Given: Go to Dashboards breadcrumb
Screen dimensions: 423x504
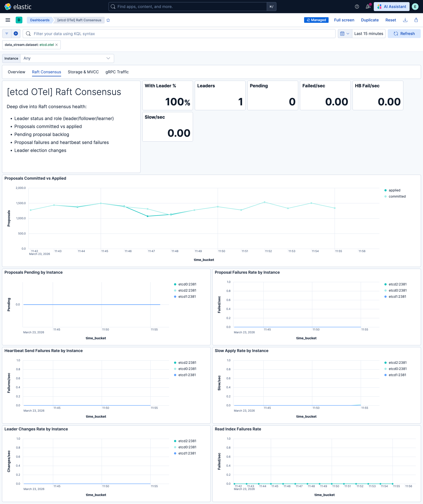Looking at the screenshot, I should click(x=40, y=20).
